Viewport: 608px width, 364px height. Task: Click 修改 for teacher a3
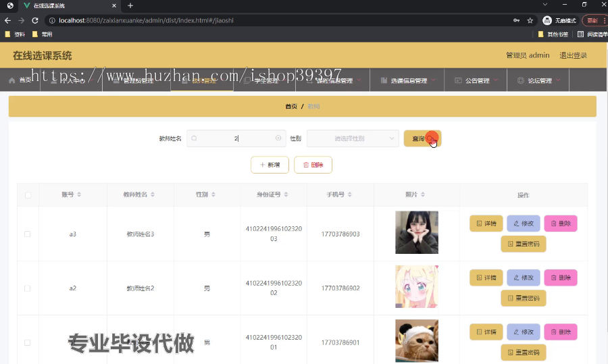[x=524, y=224]
